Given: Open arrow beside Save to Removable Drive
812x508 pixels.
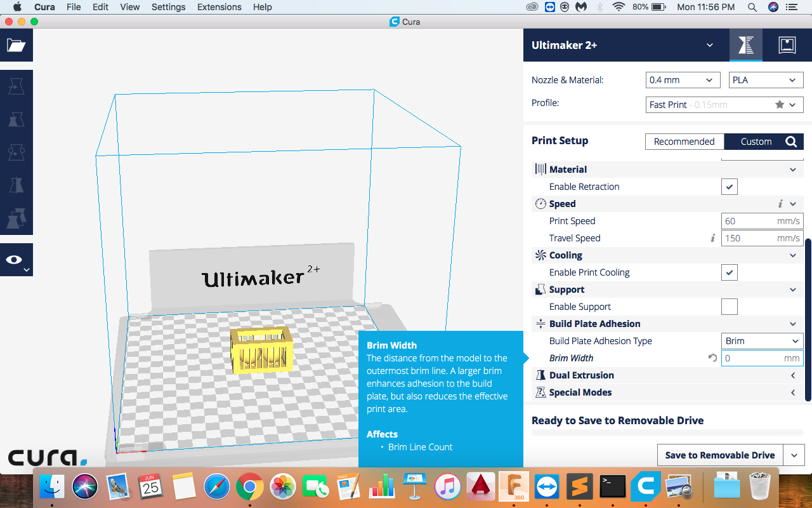Looking at the screenshot, I should click(x=794, y=455).
